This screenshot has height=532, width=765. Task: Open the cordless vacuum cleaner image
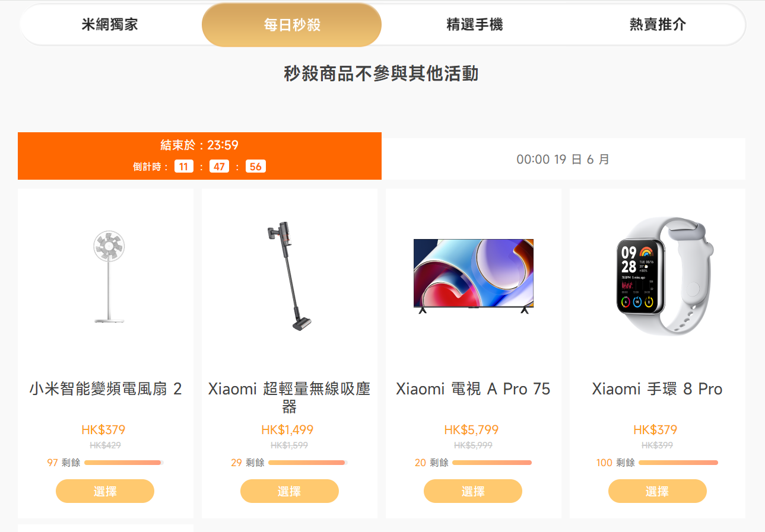coord(290,276)
